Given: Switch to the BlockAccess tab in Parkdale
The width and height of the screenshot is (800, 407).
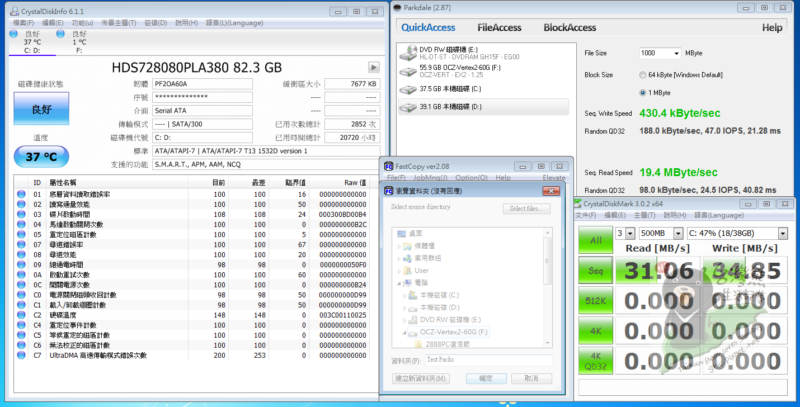Looking at the screenshot, I should pos(569,28).
